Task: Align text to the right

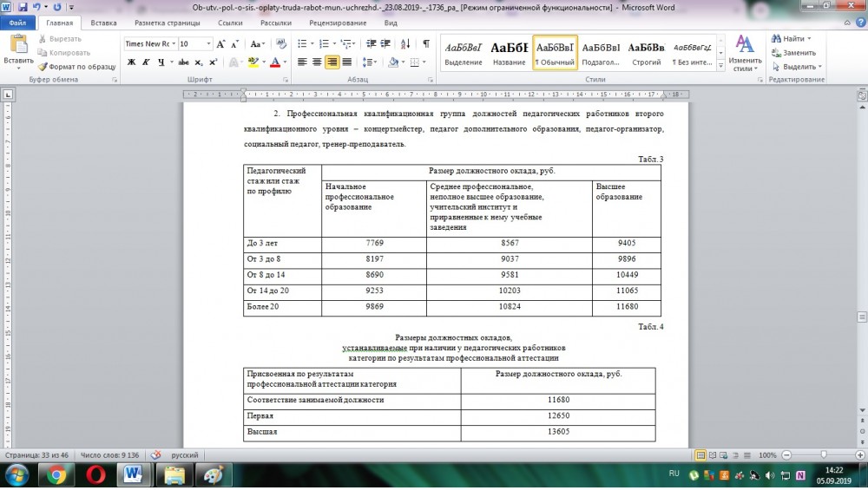Action: click(x=332, y=62)
